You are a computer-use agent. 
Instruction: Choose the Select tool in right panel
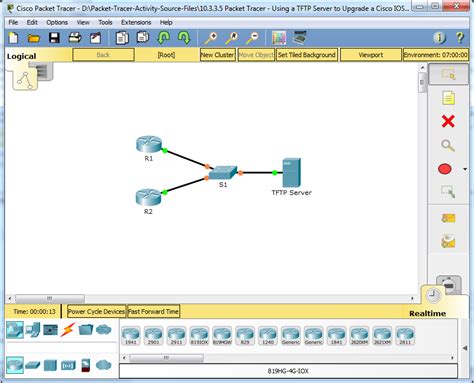(x=448, y=74)
